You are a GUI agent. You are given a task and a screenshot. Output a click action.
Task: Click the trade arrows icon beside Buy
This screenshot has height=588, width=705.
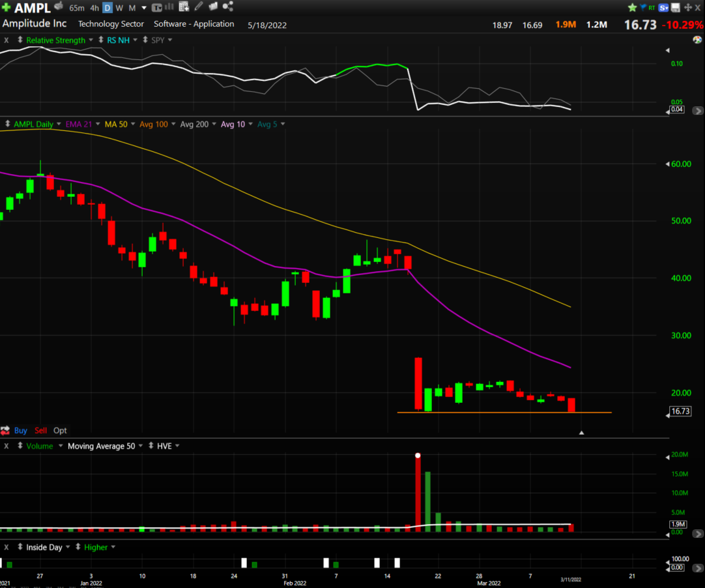click(x=5, y=430)
